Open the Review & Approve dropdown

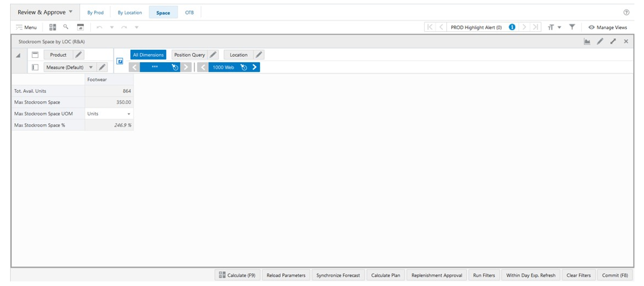(45, 12)
